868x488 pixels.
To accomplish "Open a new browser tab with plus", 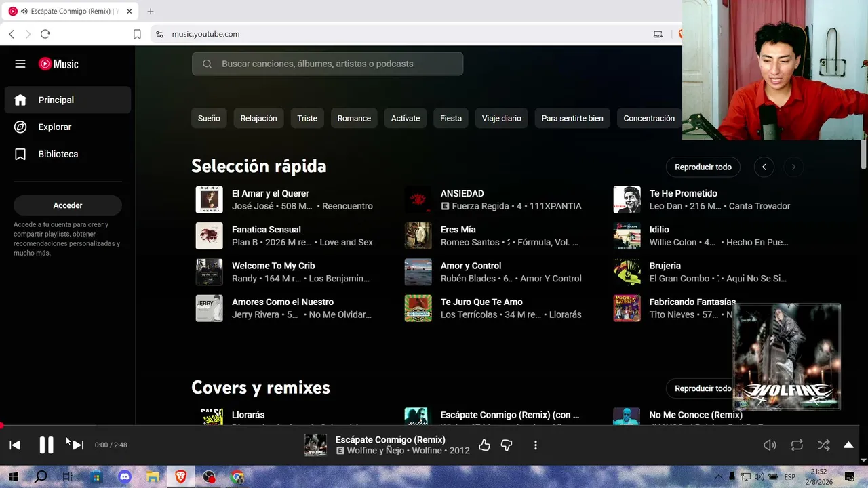I will (x=151, y=12).
